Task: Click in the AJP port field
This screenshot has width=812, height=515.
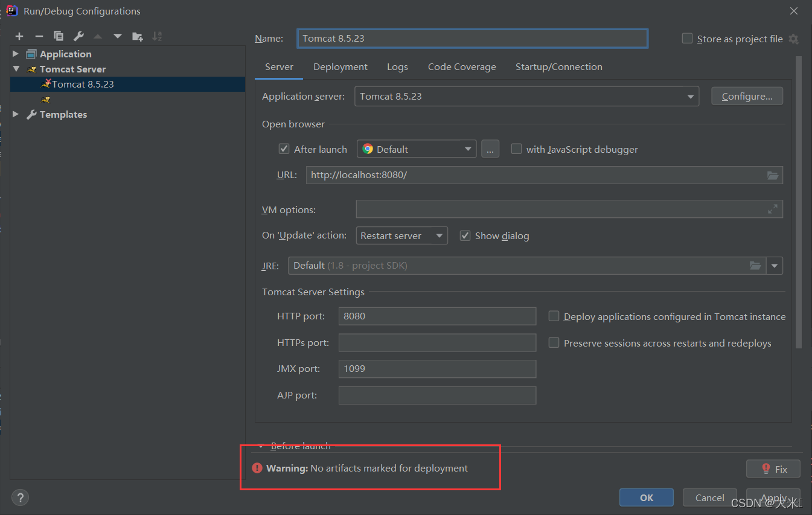Action: click(x=437, y=395)
